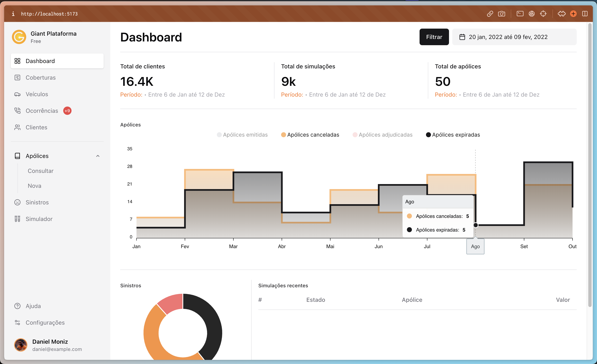Open the date range picker 20 jan, 2022
The image size is (597, 364).
tap(514, 37)
